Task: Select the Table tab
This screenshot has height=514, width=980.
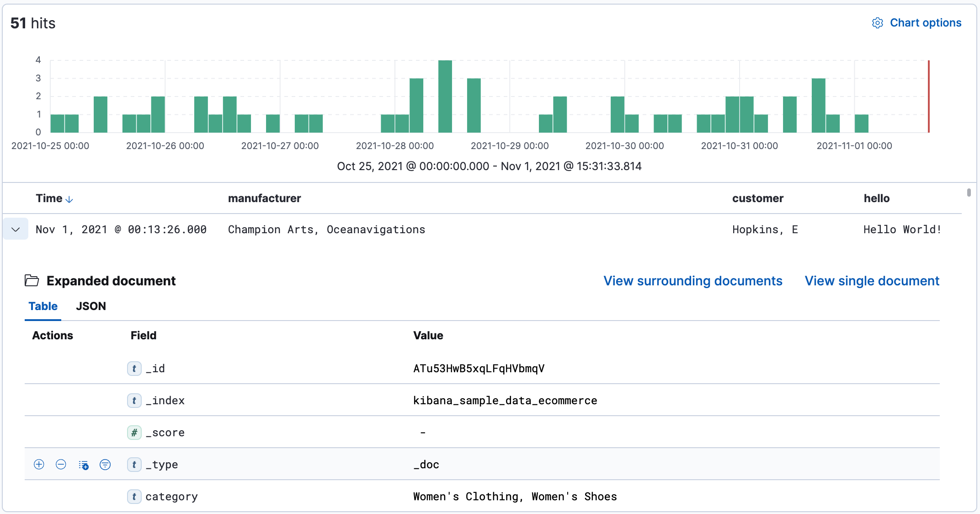Action: coord(43,306)
